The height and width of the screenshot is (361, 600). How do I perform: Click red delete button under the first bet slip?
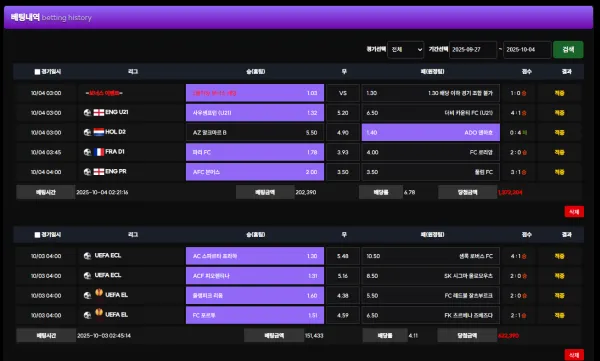coord(574,212)
